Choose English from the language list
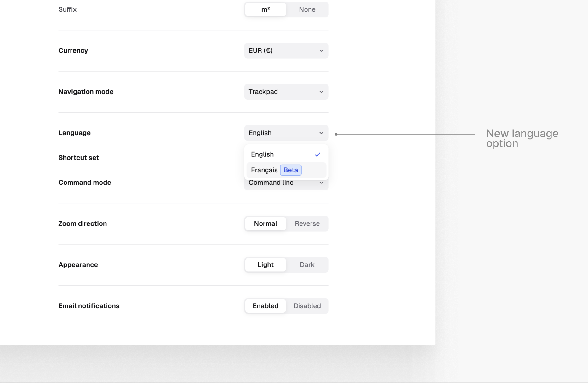Screen dimensions: 588x383 [262, 154]
